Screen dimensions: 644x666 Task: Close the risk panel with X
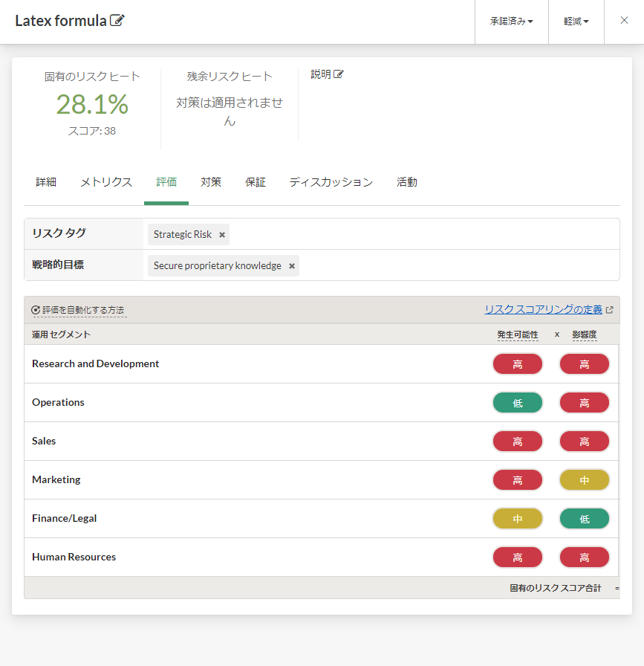(x=624, y=21)
